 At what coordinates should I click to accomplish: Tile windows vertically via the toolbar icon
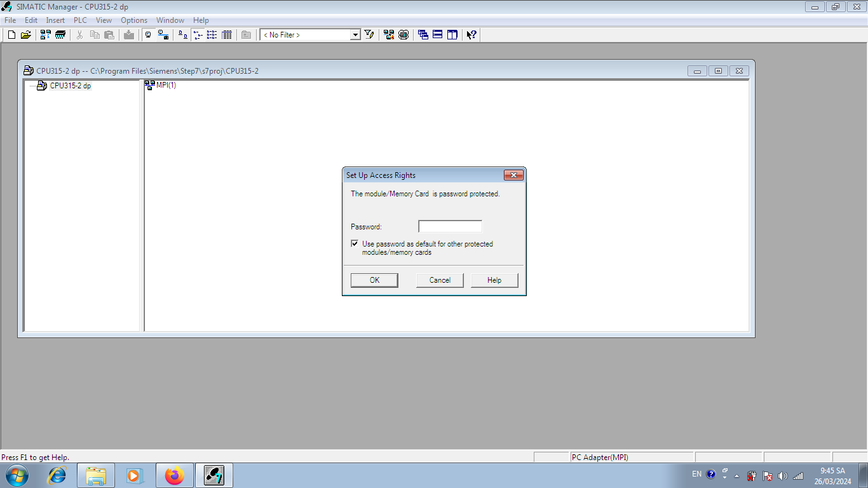point(452,35)
